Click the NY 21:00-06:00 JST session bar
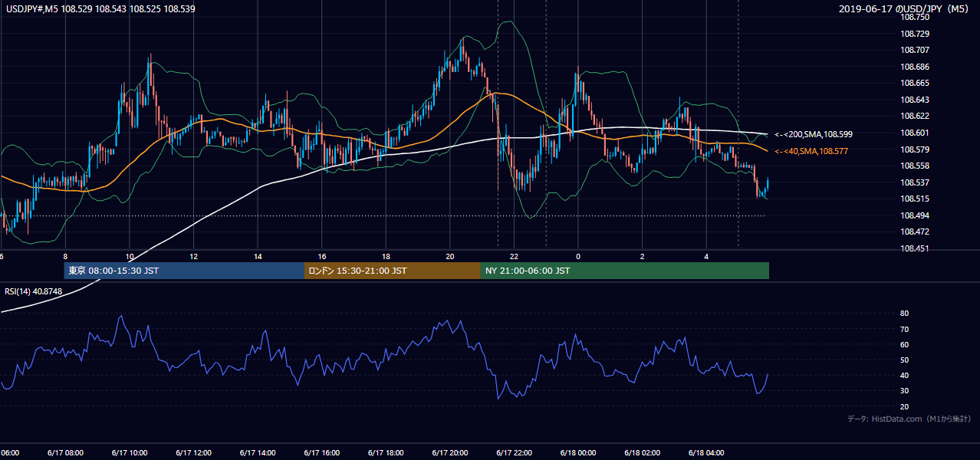The height and width of the screenshot is (460, 980). pyautogui.click(x=625, y=271)
